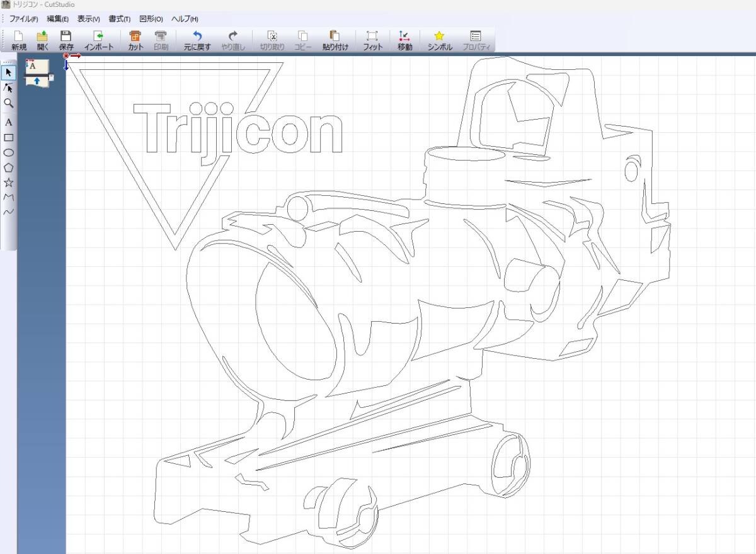Screen dimensions: 756x554
Task: Select the freehand curve tool
Action: [x=9, y=212]
